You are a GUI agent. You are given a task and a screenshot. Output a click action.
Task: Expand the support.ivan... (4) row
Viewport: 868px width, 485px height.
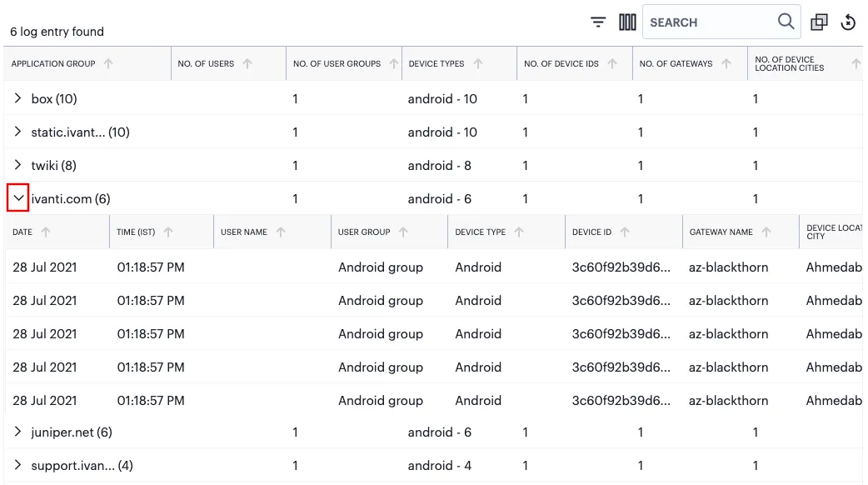click(17, 465)
